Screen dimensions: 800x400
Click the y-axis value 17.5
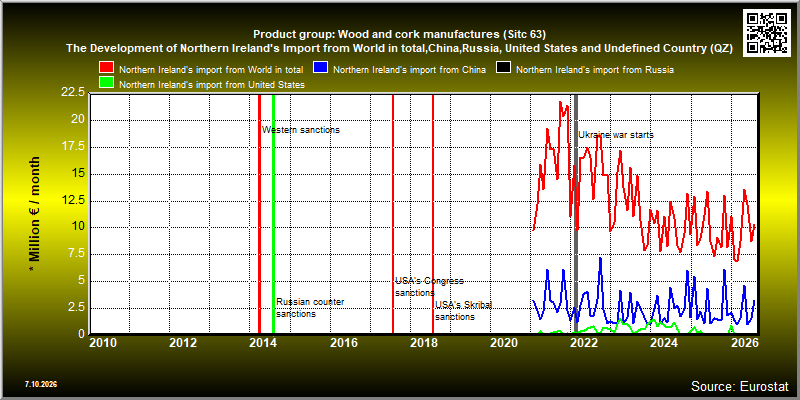click(73, 147)
